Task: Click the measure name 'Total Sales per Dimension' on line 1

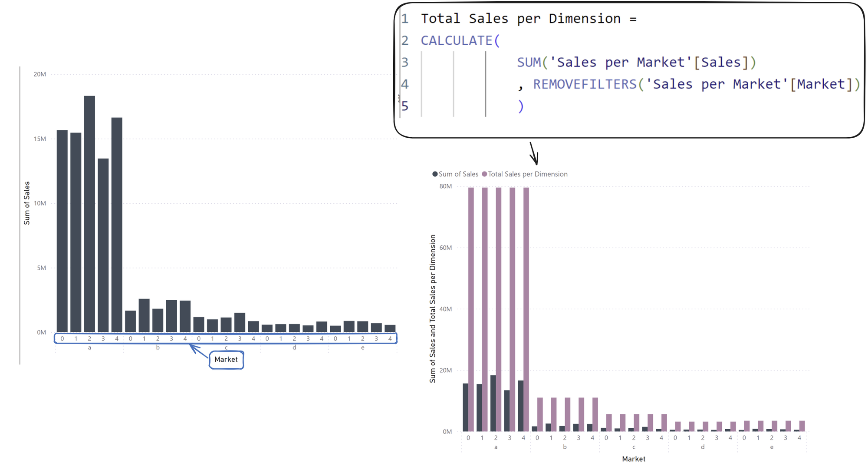Action: 520,19
